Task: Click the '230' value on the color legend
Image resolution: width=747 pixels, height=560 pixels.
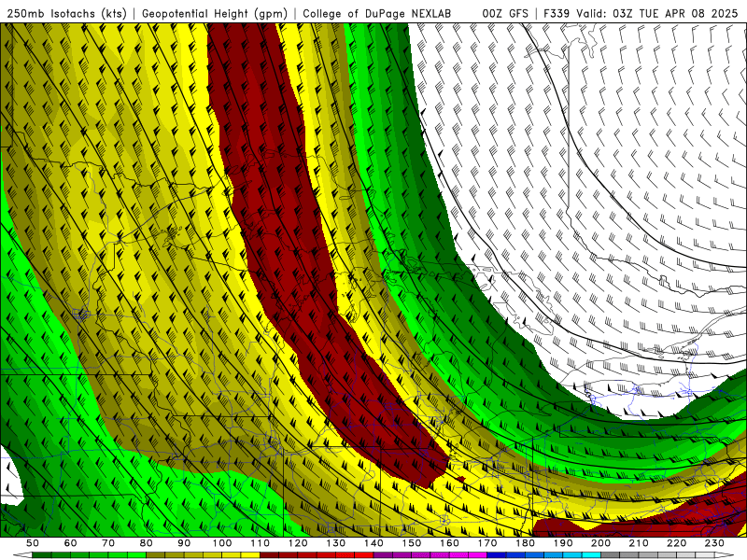Action: [714, 543]
